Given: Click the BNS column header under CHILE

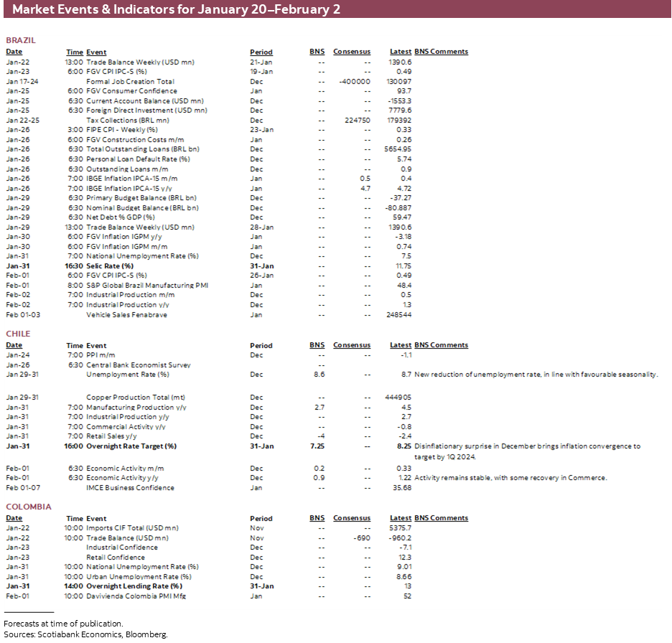Looking at the screenshot, I should click(317, 344).
